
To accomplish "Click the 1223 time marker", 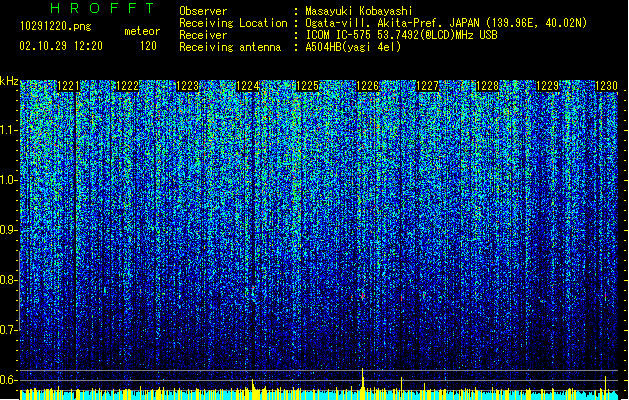I will [187, 86].
